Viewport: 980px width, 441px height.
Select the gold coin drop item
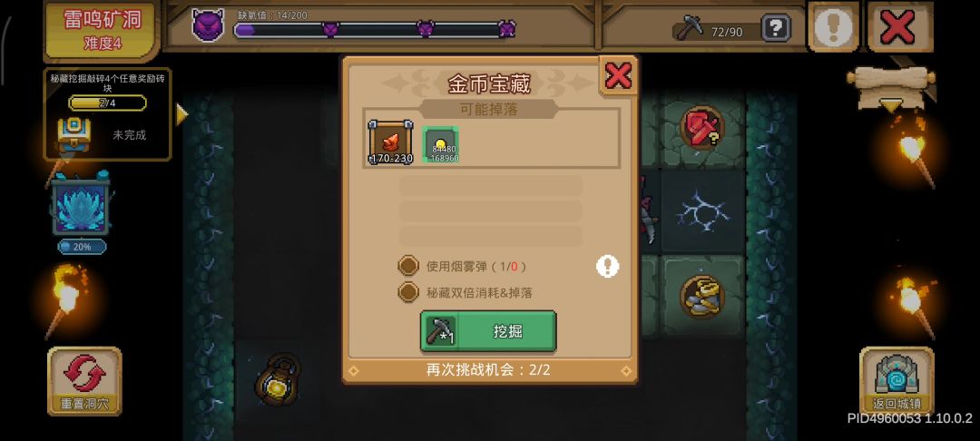440,144
